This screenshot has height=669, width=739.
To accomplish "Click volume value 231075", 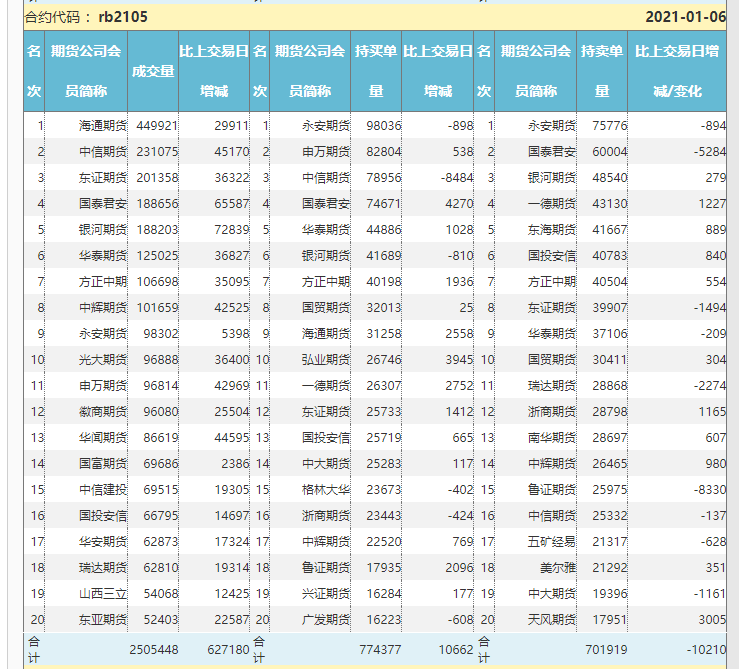I will pos(157,151).
